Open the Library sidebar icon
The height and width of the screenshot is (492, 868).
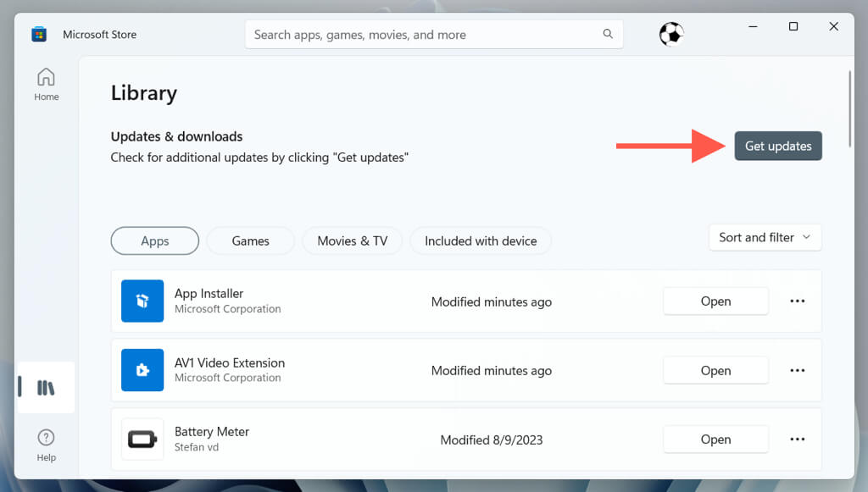coord(46,388)
